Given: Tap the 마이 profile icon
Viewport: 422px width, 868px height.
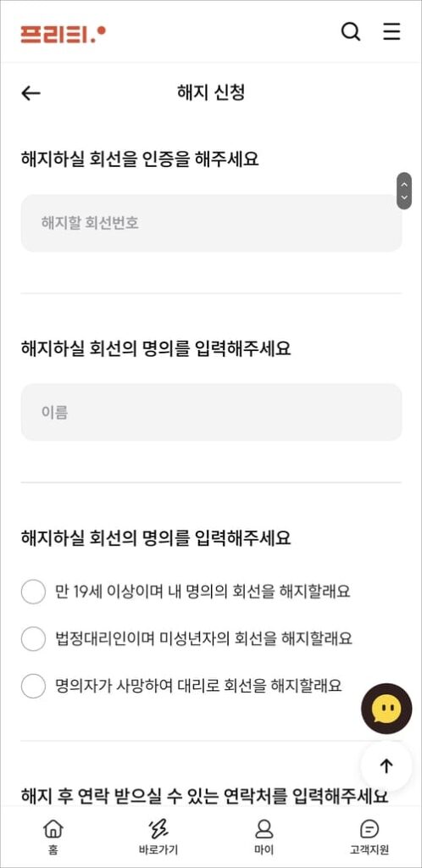Looking at the screenshot, I should click(264, 828).
